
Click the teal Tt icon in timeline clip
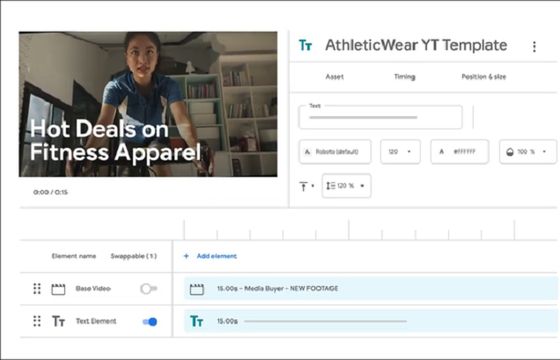pos(196,321)
